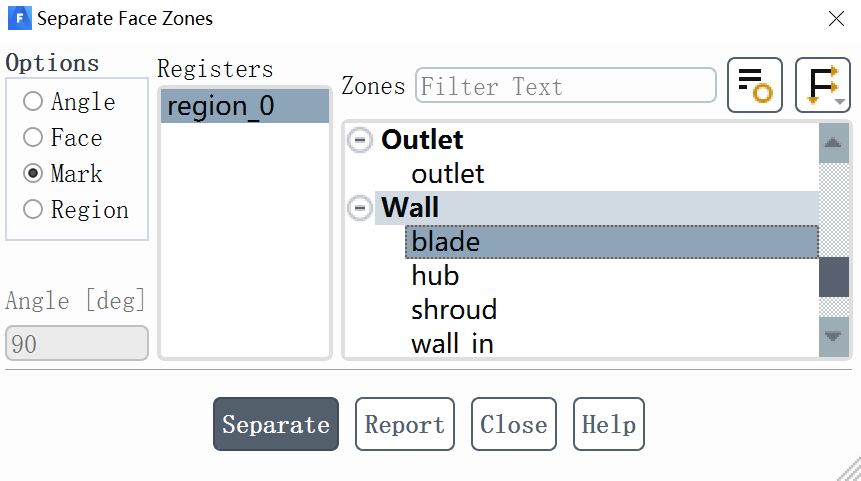
Task: Collapse the Wall group in zones
Action: click(x=359, y=208)
